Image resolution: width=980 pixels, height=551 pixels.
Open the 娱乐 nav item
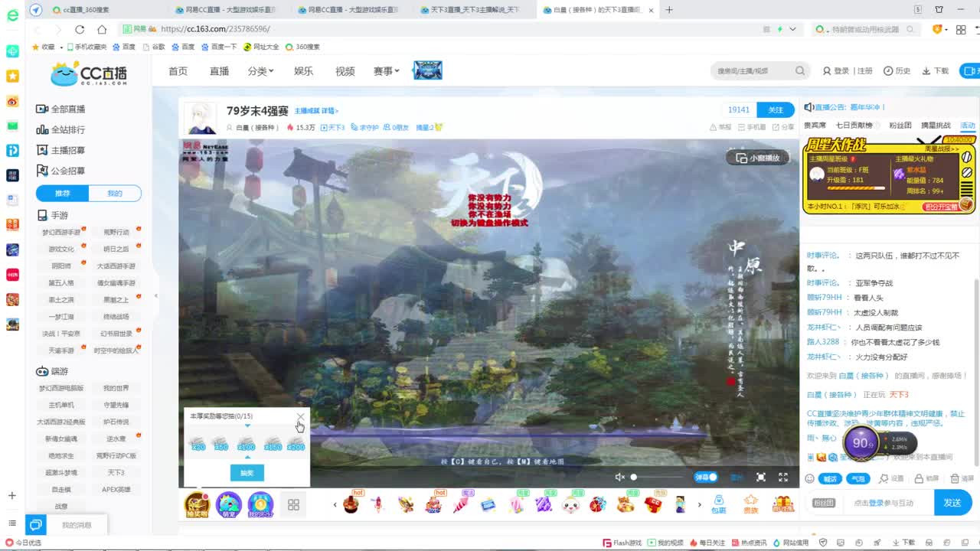303,70
